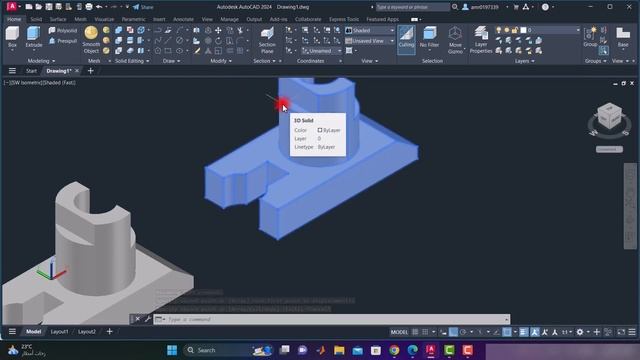Toggle the layer freeze sun icon
640x360 pixels.
coord(507,30)
